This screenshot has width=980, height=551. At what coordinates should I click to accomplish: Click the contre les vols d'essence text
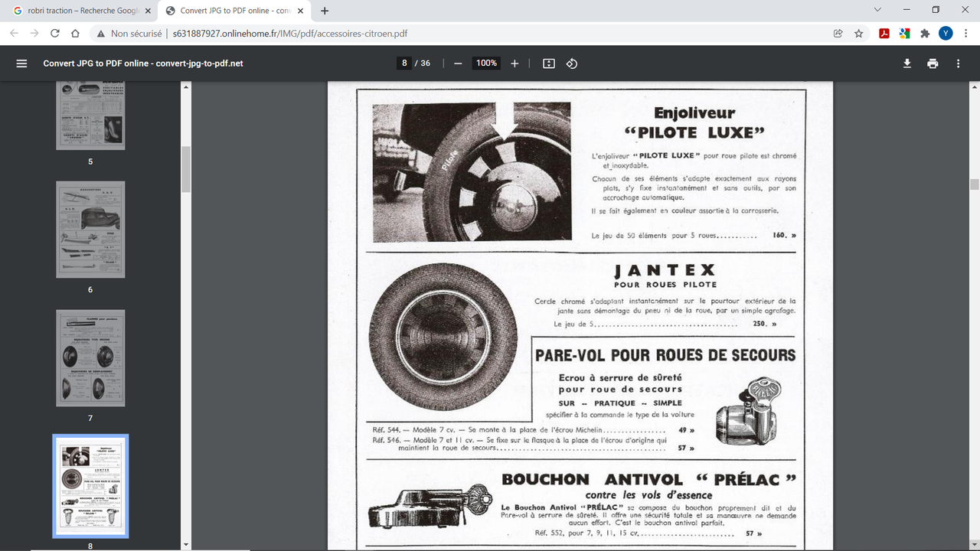point(648,495)
